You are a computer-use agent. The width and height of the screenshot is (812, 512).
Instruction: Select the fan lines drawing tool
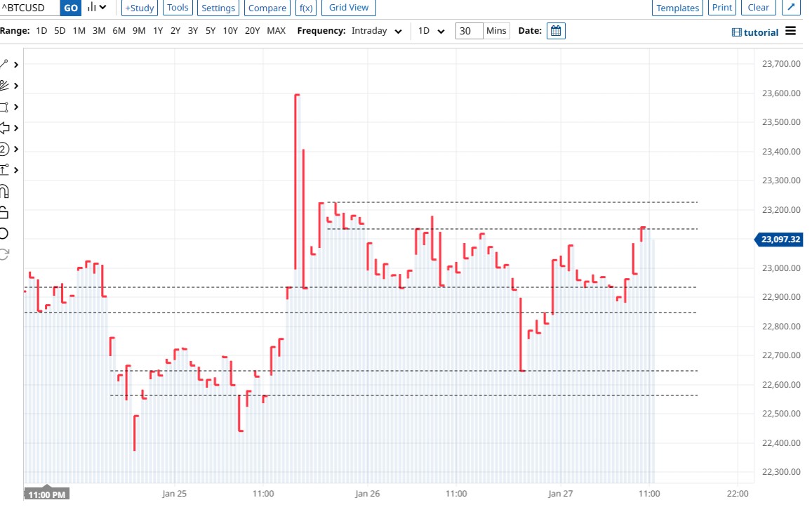(x=4, y=86)
